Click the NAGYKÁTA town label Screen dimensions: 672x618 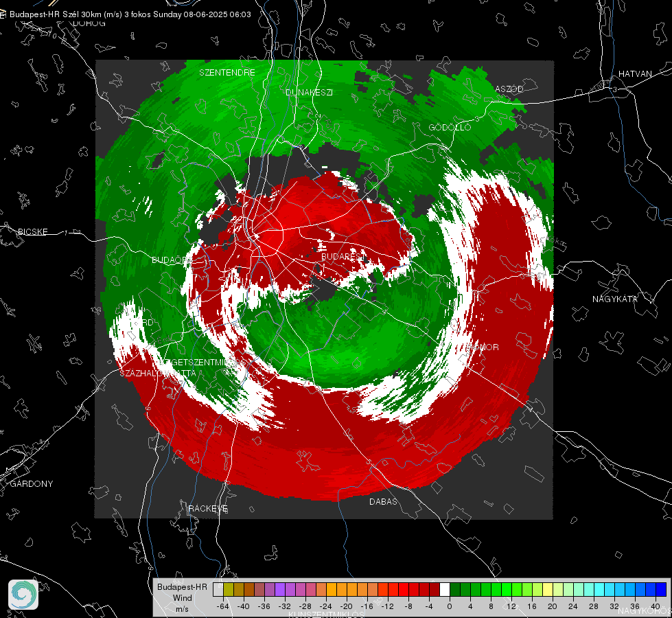pos(615,299)
